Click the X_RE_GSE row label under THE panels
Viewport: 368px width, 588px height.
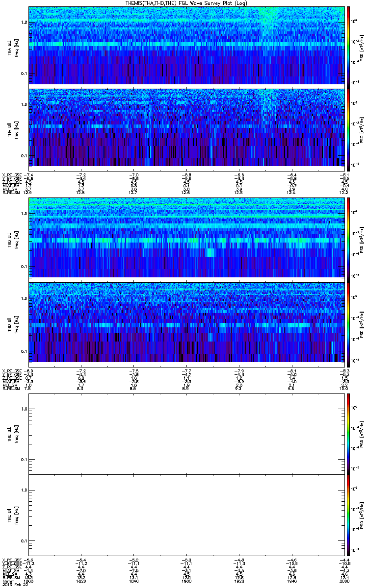pyautogui.click(x=11, y=560)
